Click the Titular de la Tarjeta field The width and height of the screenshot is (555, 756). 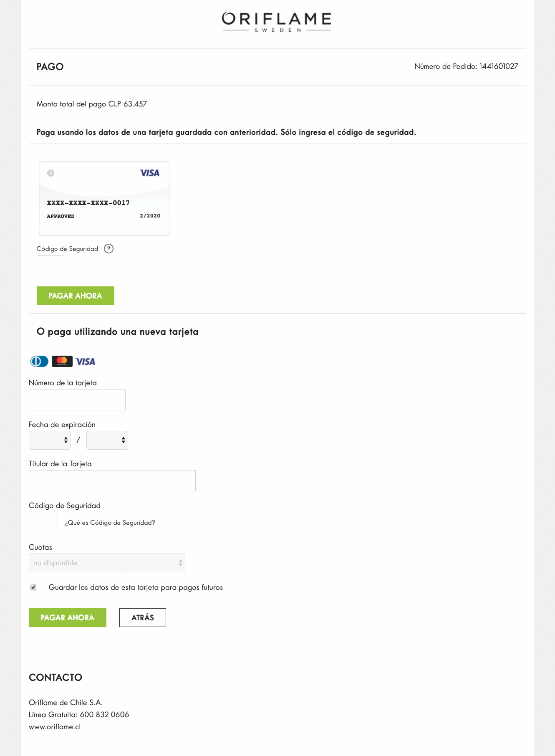click(x=112, y=480)
